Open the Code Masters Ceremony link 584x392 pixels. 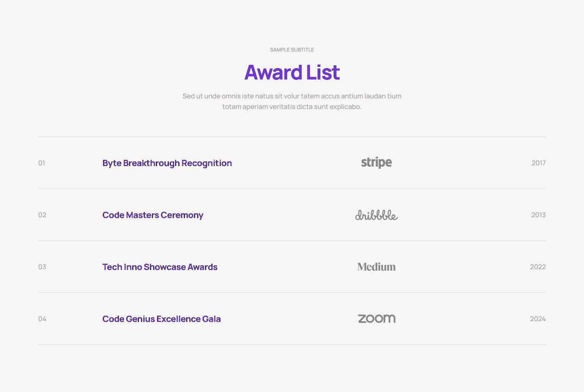point(153,215)
